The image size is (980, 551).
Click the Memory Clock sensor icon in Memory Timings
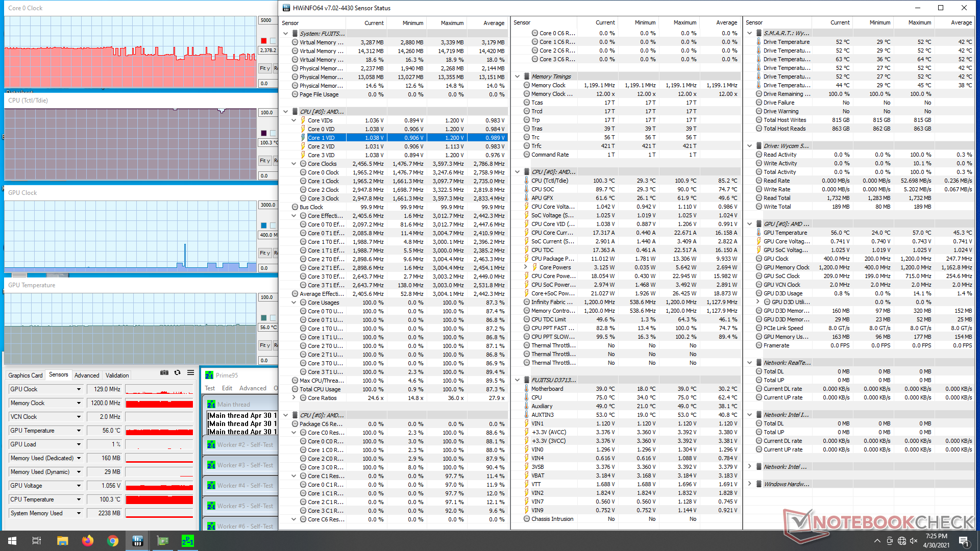[x=527, y=85]
